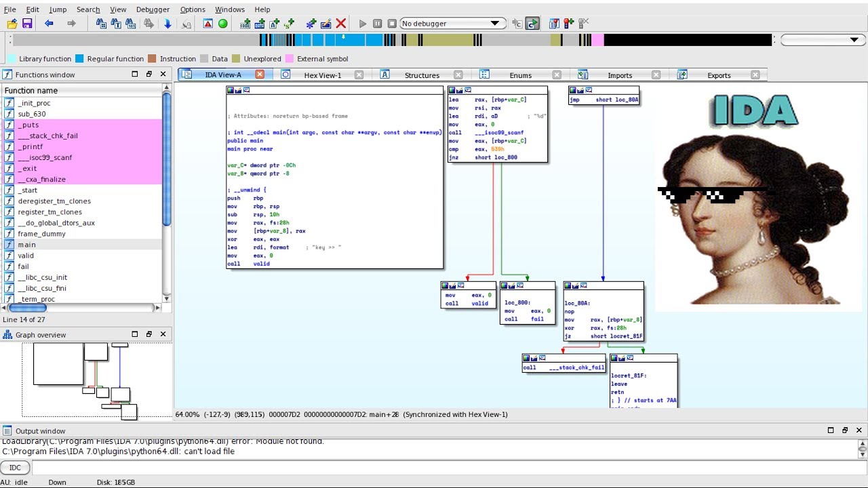Open the Search menu
Viewport: 868px width, 488px height.
pos(88,9)
